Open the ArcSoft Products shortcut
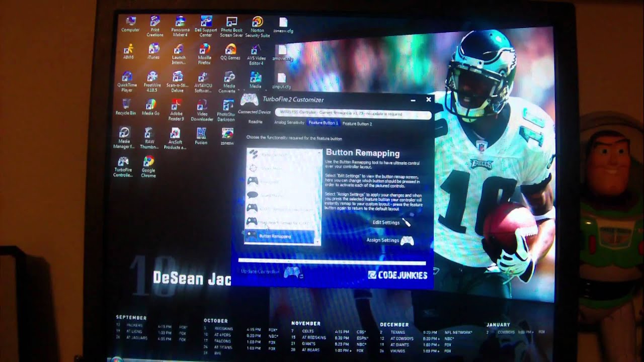The height and width of the screenshot is (362, 644). point(175,139)
